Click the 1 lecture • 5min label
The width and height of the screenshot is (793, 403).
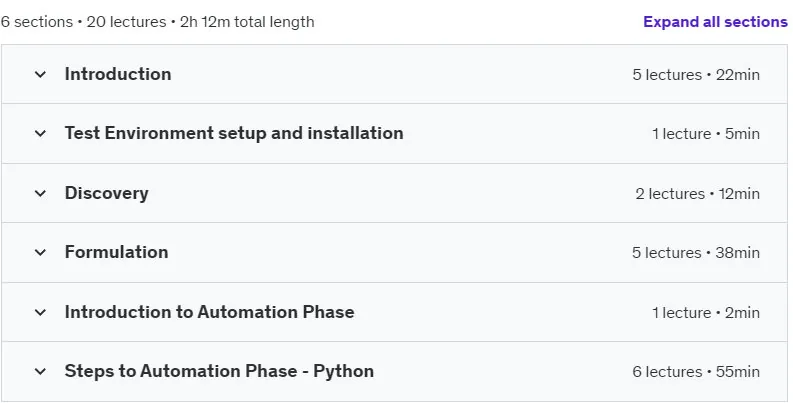pyautogui.click(x=706, y=133)
